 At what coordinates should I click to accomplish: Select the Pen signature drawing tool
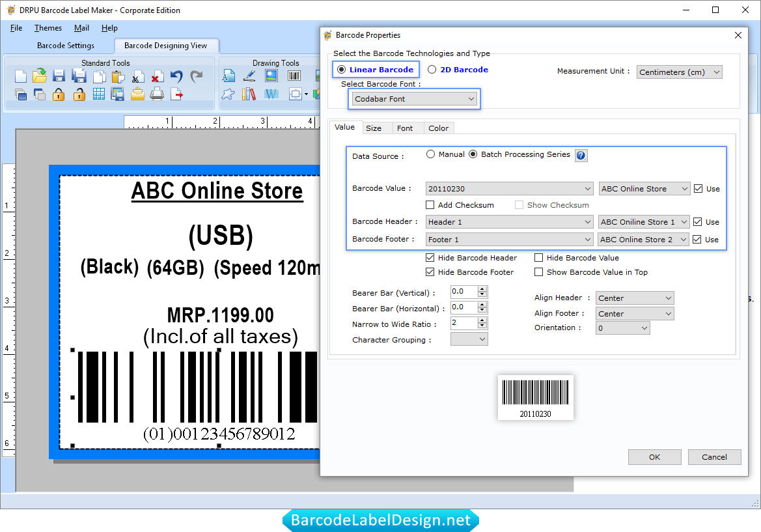[x=249, y=76]
